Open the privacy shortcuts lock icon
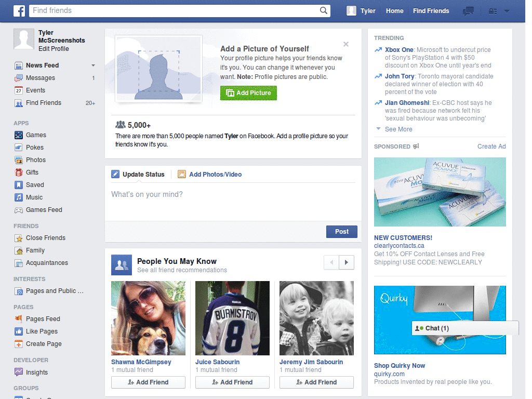The width and height of the screenshot is (532, 399). click(x=493, y=11)
